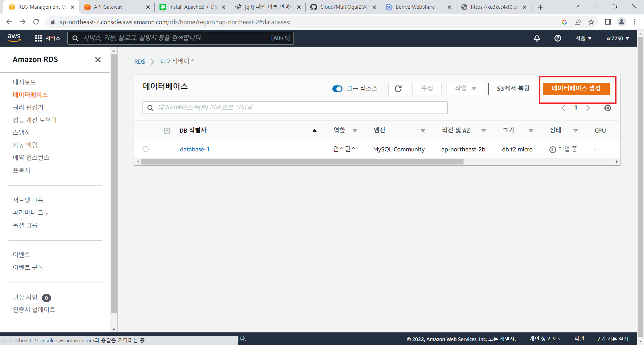
Task: Open 대시보드 in the sidebar
Action: (x=24, y=82)
